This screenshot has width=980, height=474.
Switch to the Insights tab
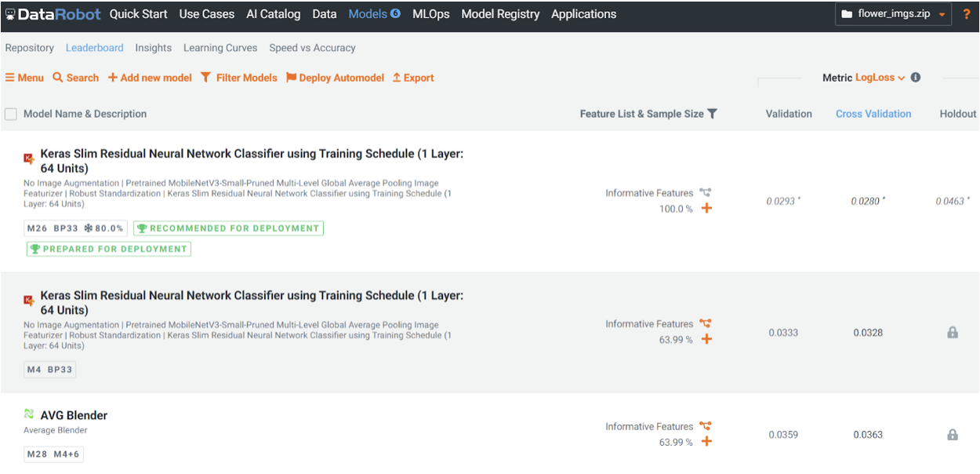pos(153,48)
